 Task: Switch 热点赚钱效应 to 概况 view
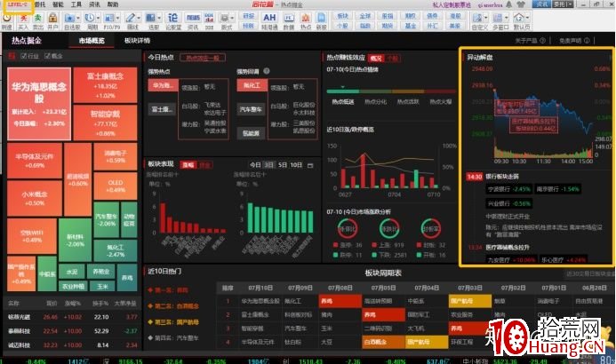pyautogui.click(x=376, y=58)
